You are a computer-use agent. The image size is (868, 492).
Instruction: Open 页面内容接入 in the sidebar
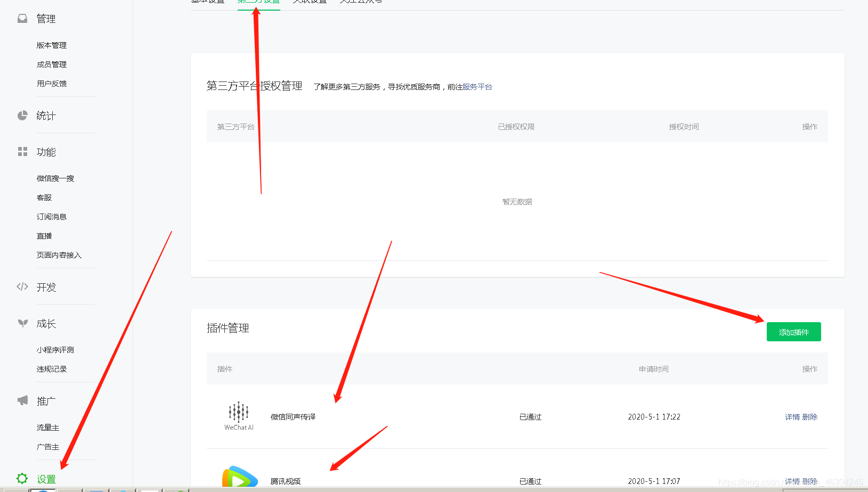point(59,255)
